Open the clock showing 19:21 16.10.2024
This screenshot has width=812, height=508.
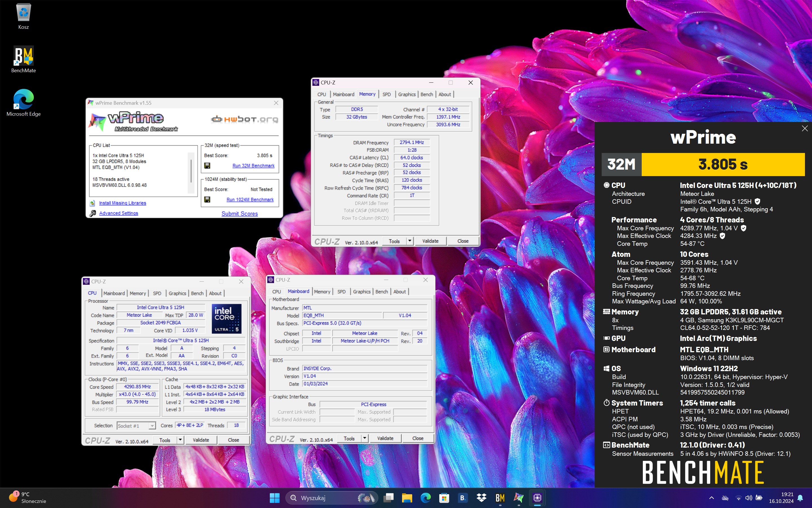click(x=781, y=498)
